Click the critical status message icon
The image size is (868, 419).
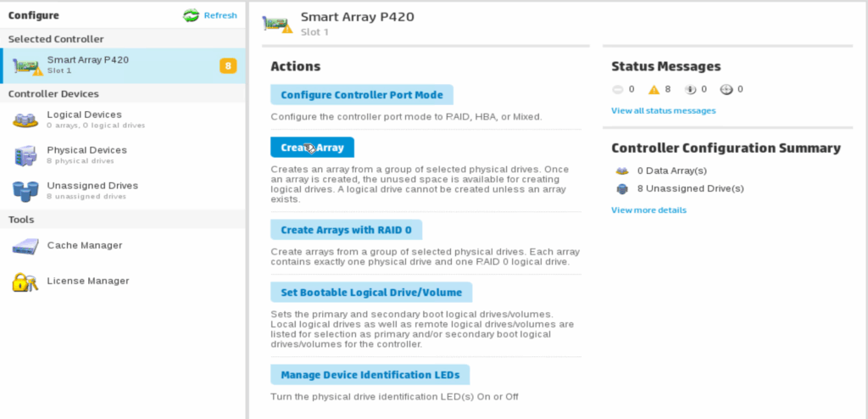(x=618, y=89)
